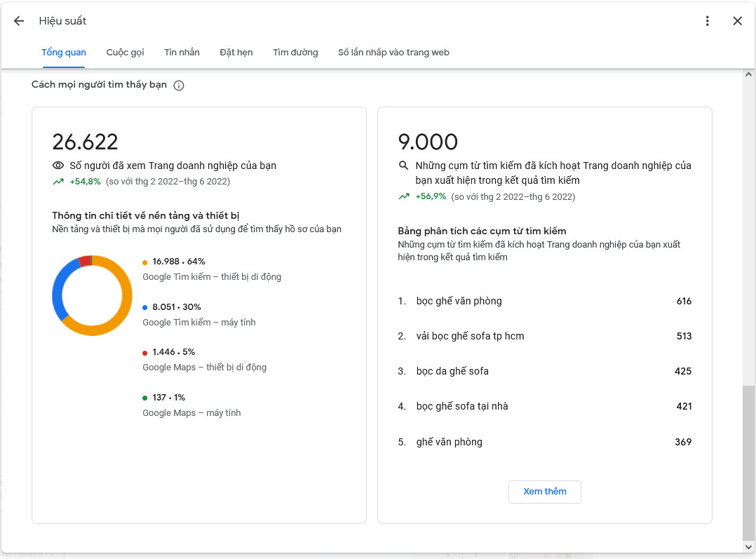Click 'Google Tìm kiếm – thiết bị di động' label
The height and width of the screenshot is (559, 756).
[x=212, y=277]
